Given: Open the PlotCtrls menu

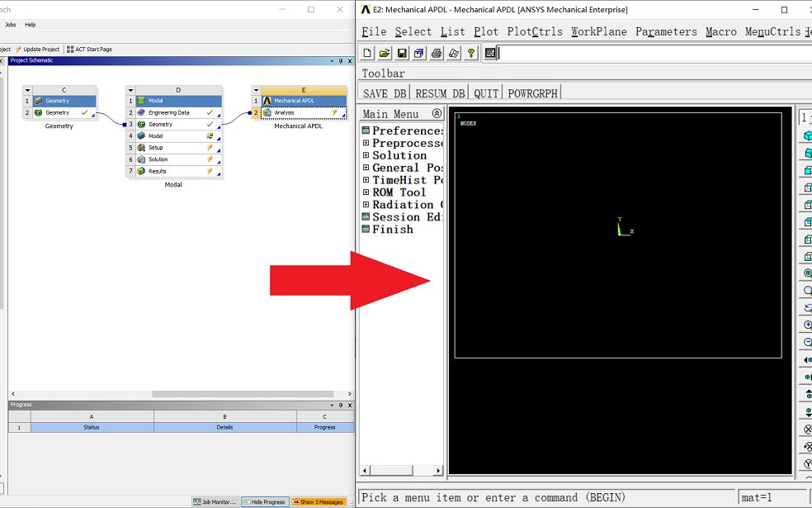Looking at the screenshot, I should [535, 31].
